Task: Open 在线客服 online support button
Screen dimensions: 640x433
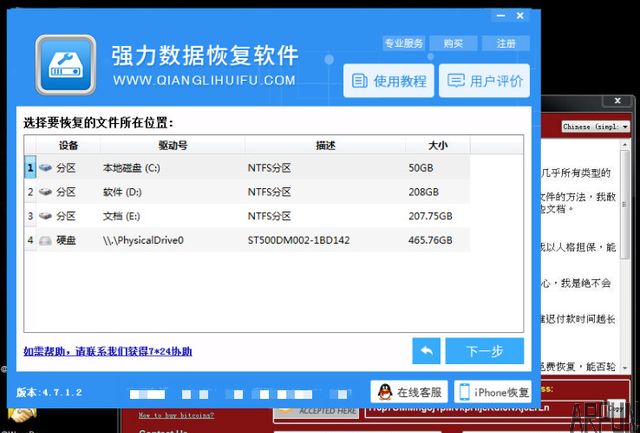Action: click(x=409, y=392)
